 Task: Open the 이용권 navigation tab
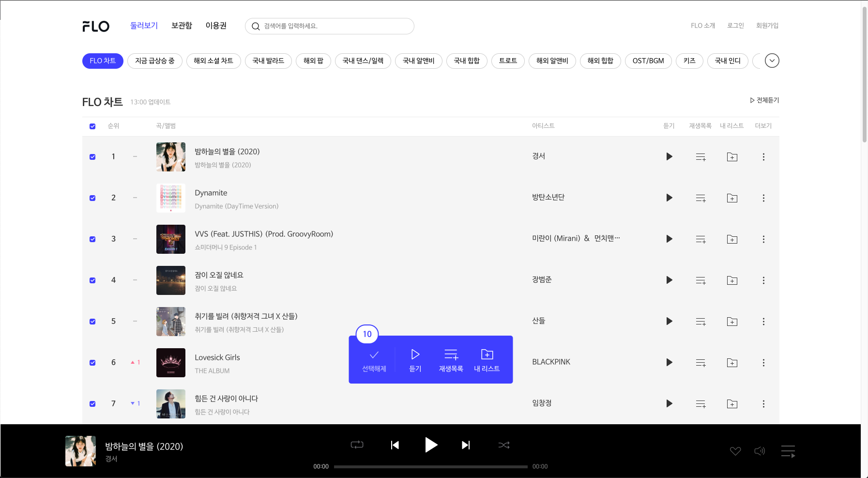point(216,26)
